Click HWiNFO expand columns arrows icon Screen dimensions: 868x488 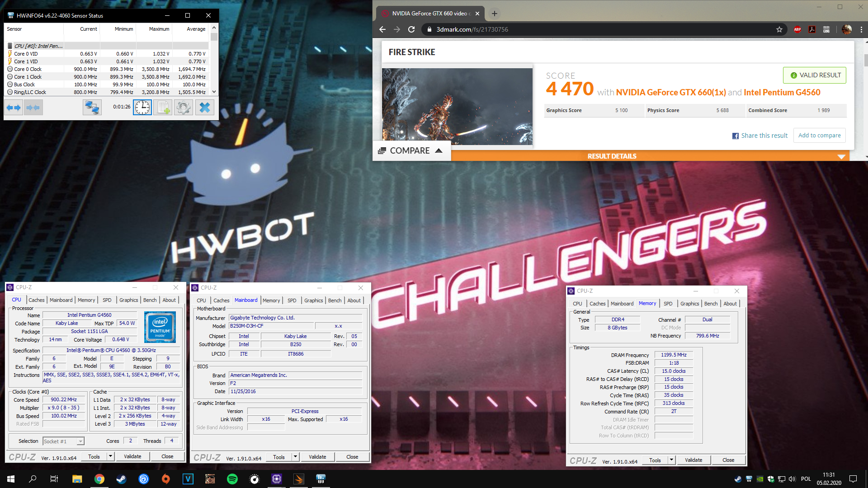point(14,108)
